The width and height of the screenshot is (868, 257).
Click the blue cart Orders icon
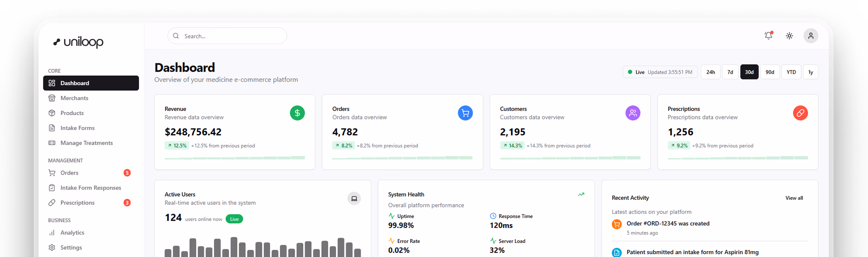tap(465, 113)
